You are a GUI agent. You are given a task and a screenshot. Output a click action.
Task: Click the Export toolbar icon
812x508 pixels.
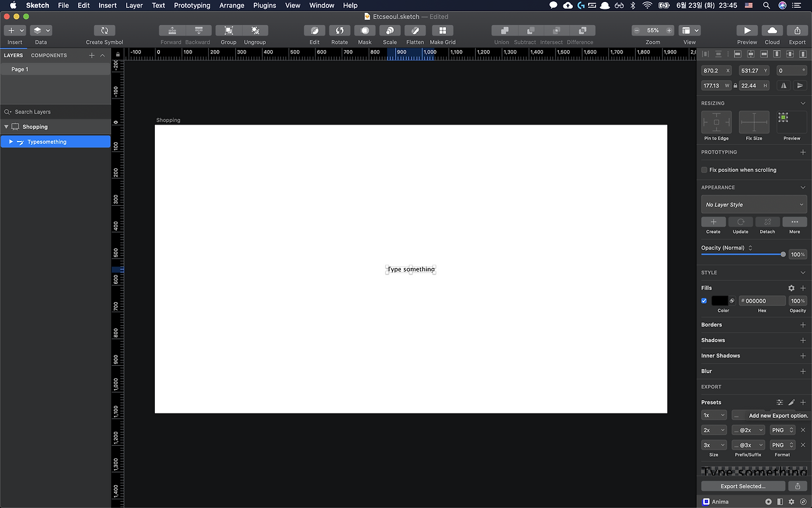point(797,30)
